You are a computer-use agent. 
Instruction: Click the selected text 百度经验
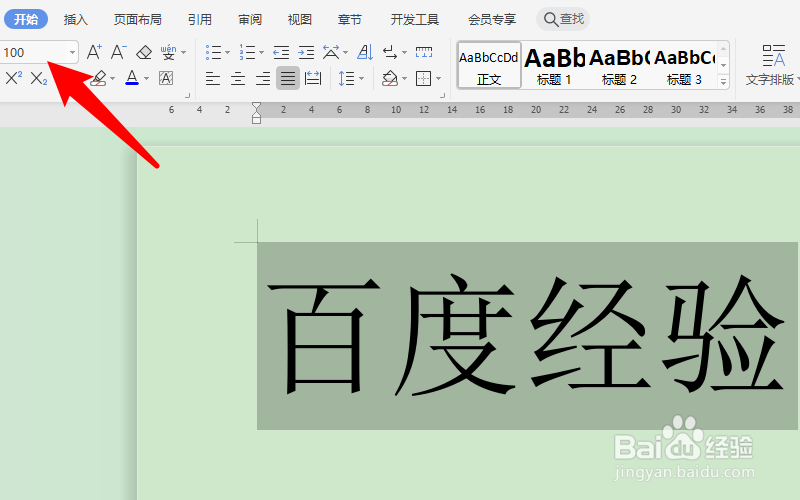pyautogui.click(x=525, y=335)
